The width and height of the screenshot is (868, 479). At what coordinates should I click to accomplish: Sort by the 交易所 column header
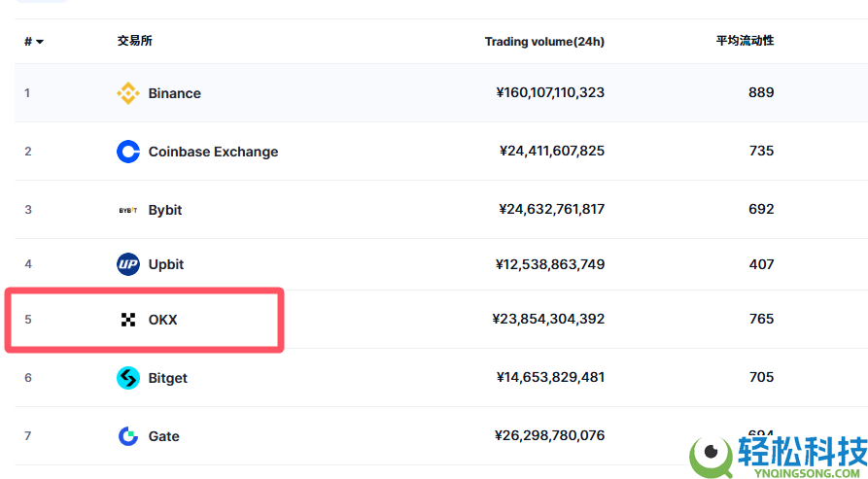[x=134, y=41]
